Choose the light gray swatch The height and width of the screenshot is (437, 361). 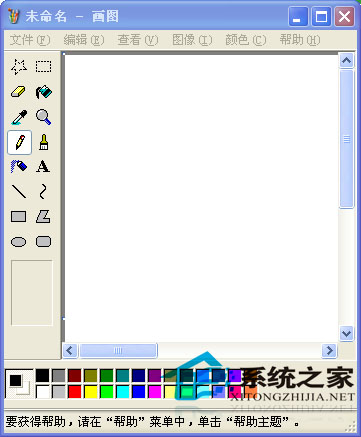tap(59, 392)
